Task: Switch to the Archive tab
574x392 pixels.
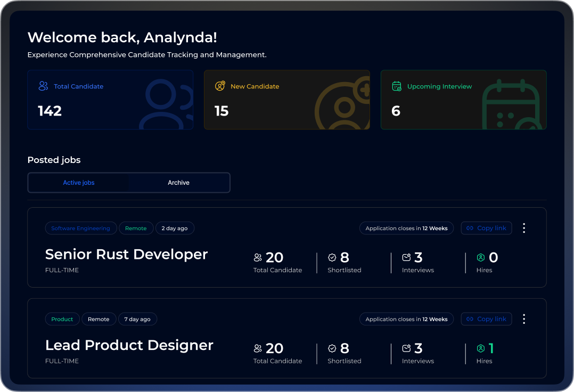Action: point(179,183)
